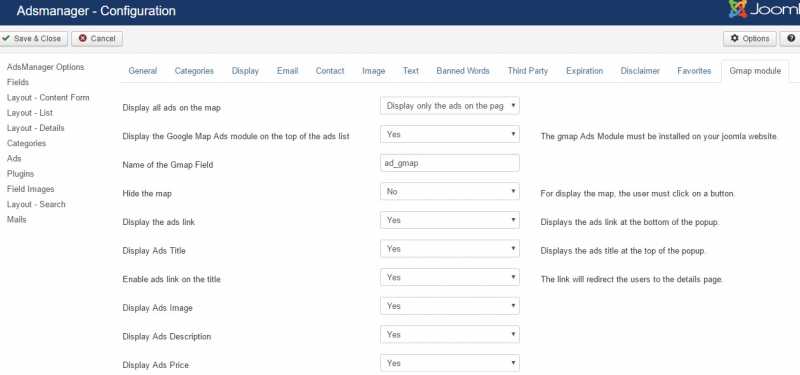
Task: Open Plugins in the sidebar
Action: click(20, 174)
